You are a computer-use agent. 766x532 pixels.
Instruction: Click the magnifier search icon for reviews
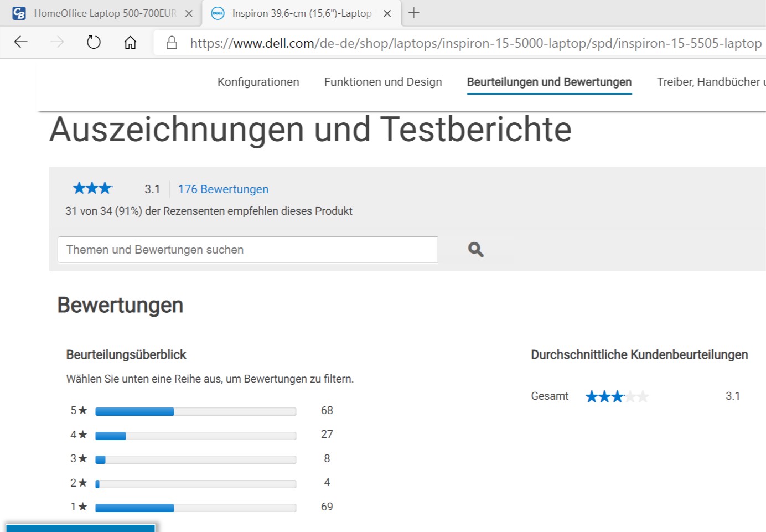click(475, 250)
